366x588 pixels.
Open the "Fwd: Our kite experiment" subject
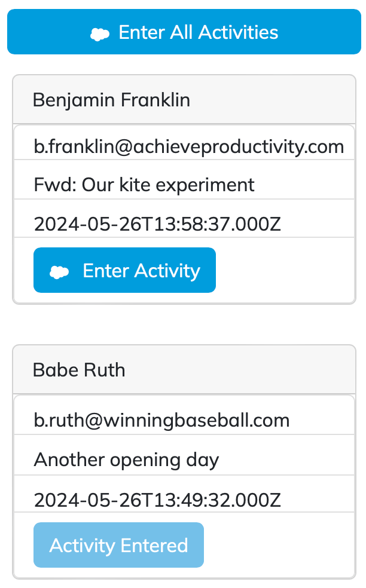click(144, 185)
